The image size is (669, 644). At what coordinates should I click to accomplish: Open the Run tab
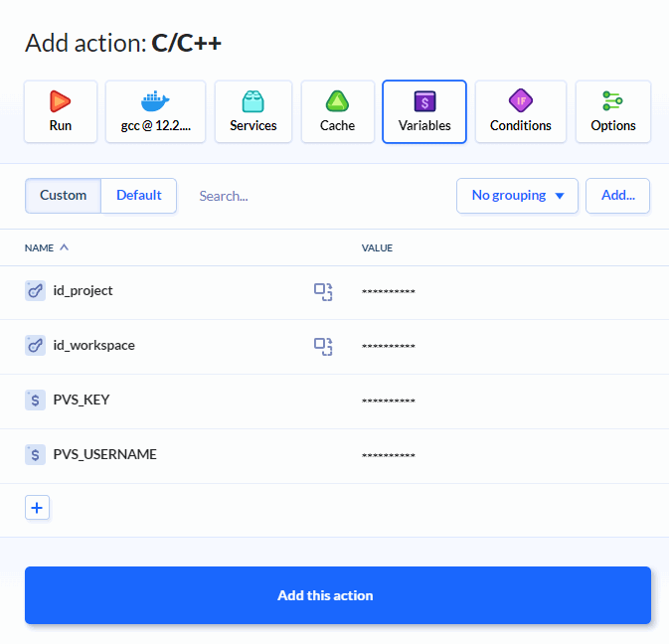[61, 111]
